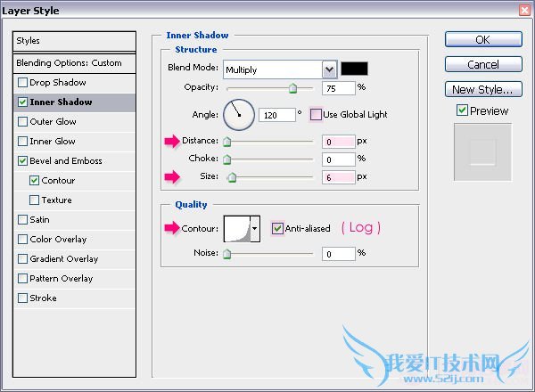Open the Blend Mode Multiply dropdown
Viewport: 535px width, 392px height.
coord(329,69)
